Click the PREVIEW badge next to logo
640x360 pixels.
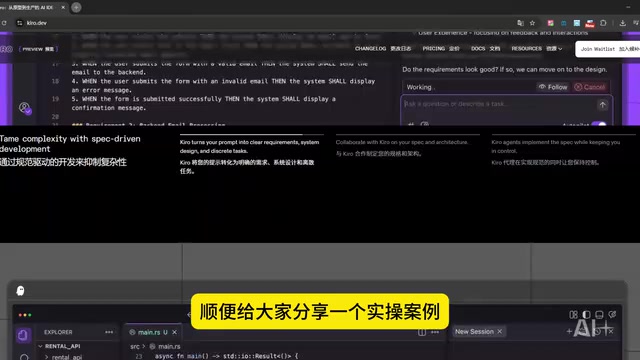pos(38,49)
